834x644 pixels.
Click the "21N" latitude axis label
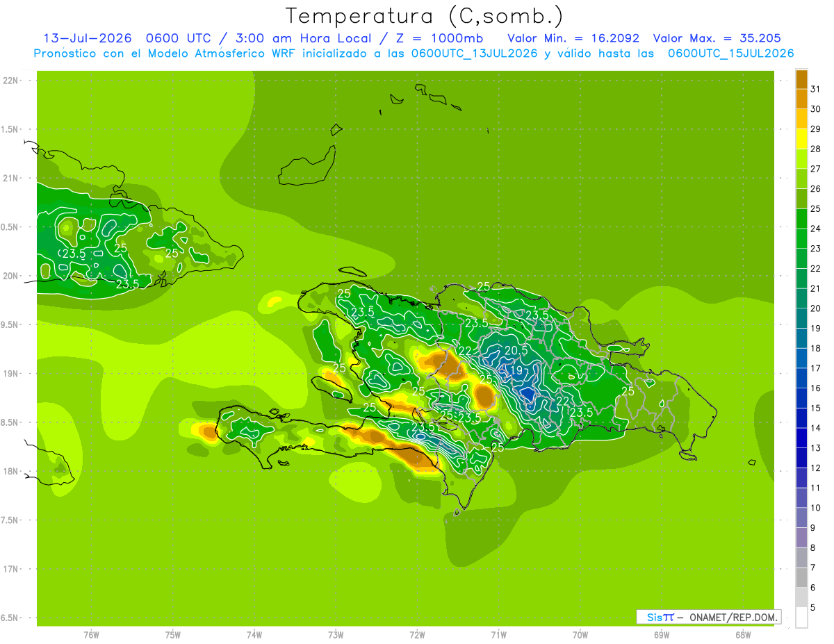pos(11,179)
